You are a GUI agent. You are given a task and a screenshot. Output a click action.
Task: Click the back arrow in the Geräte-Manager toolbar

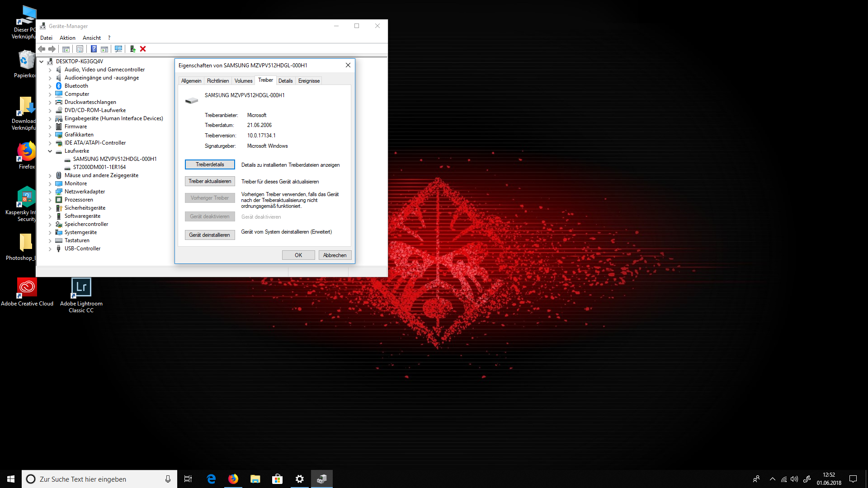coord(42,49)
